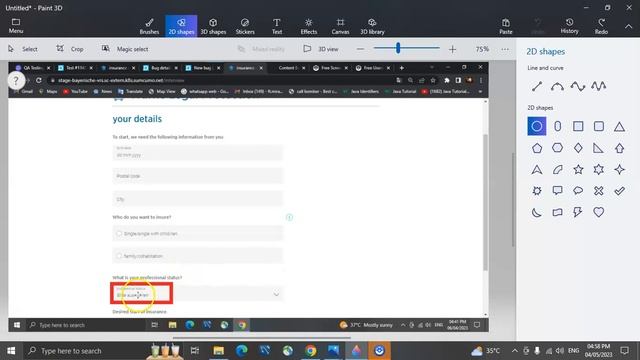Screen dimensions: 640x360
Task: Select the Crescent moon shape
Action: coord(537,212)
